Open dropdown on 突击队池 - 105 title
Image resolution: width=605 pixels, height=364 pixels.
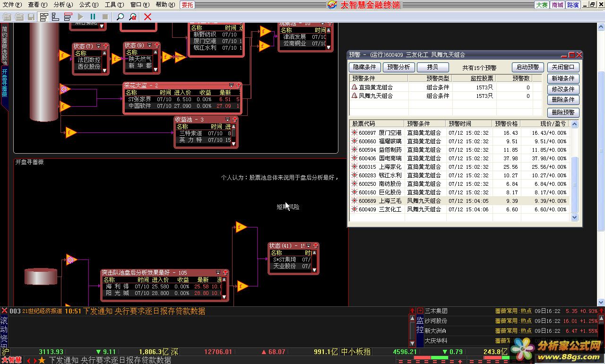click(x=218, y=273)
